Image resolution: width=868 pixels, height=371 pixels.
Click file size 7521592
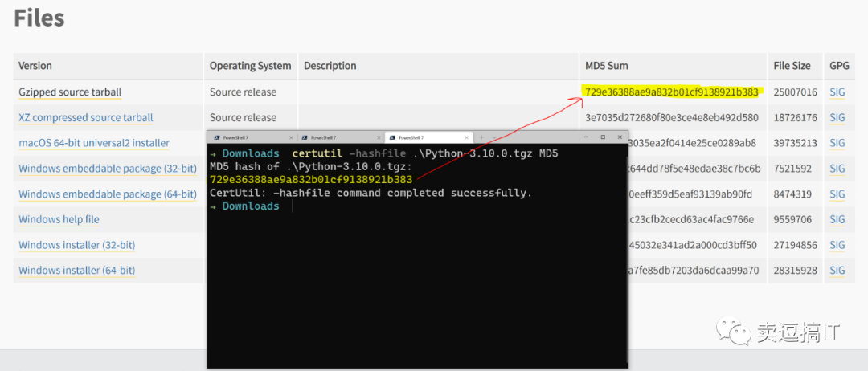(x=792, y=169)
